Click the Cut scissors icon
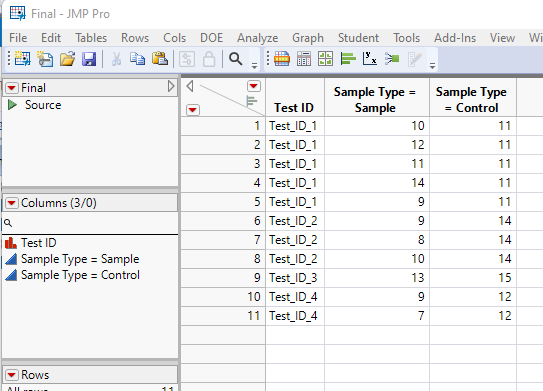This screenshot has width=543, height=391. [116, 59]
